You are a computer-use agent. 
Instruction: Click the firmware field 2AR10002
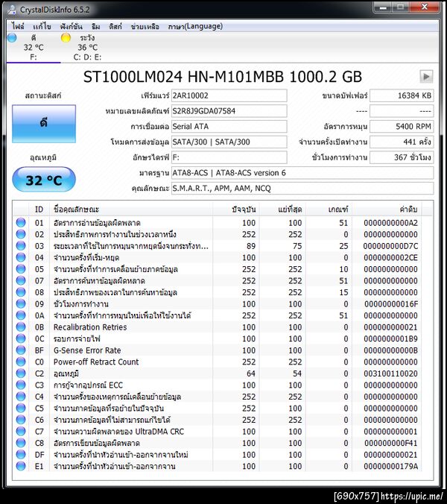(229, 95)
